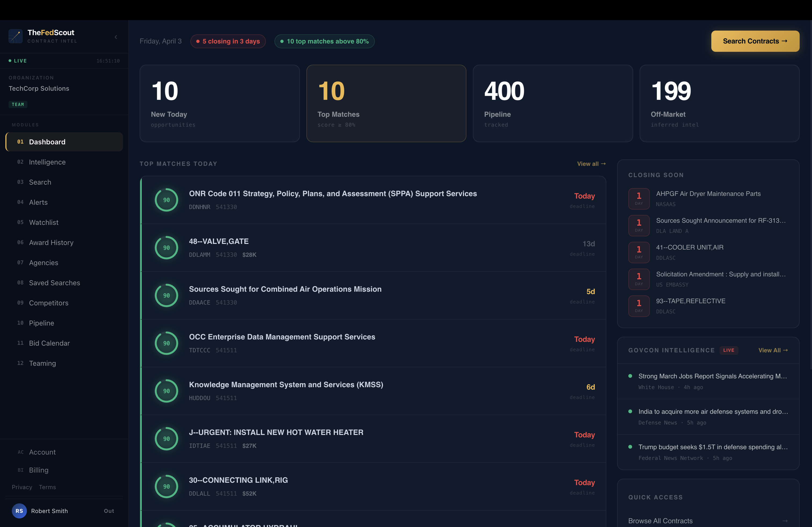
Task: Open the TheFedScout logo icon
Action: tap(15, 36)
